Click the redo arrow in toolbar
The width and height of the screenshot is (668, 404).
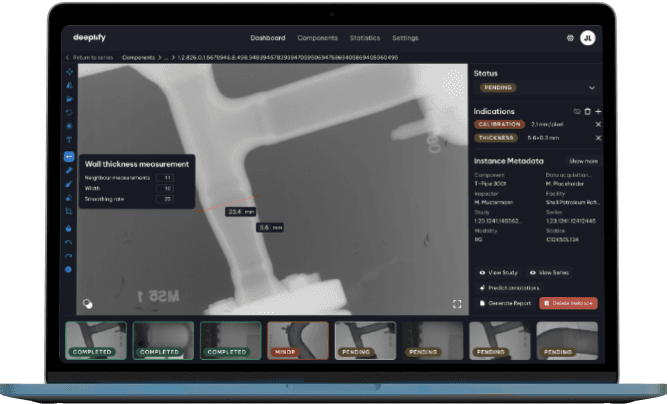(x=69, y=256)
